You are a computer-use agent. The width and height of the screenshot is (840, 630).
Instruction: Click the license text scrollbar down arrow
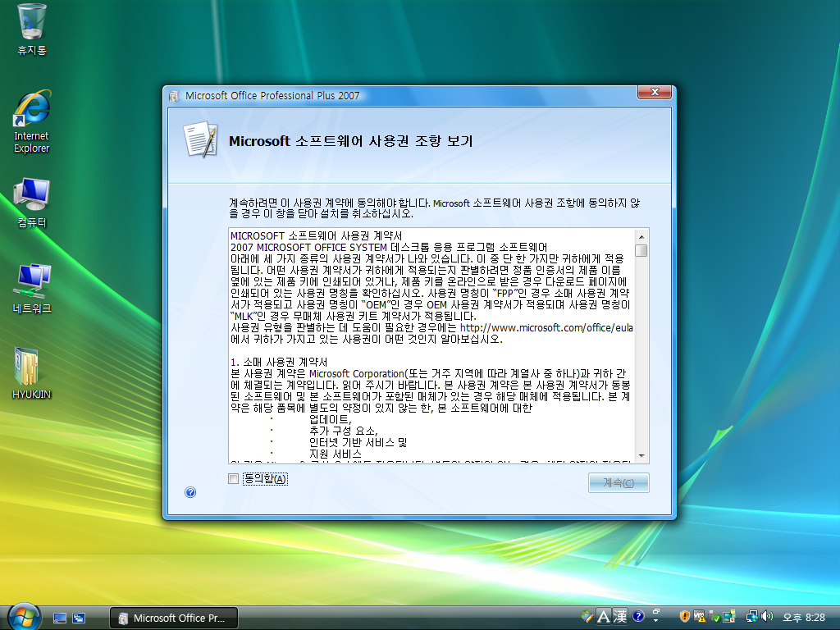(x=641, y=456)
